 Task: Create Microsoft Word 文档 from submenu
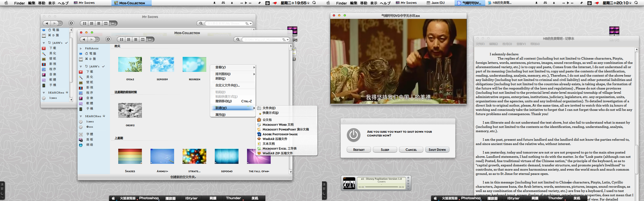click(x=287, y=125)
